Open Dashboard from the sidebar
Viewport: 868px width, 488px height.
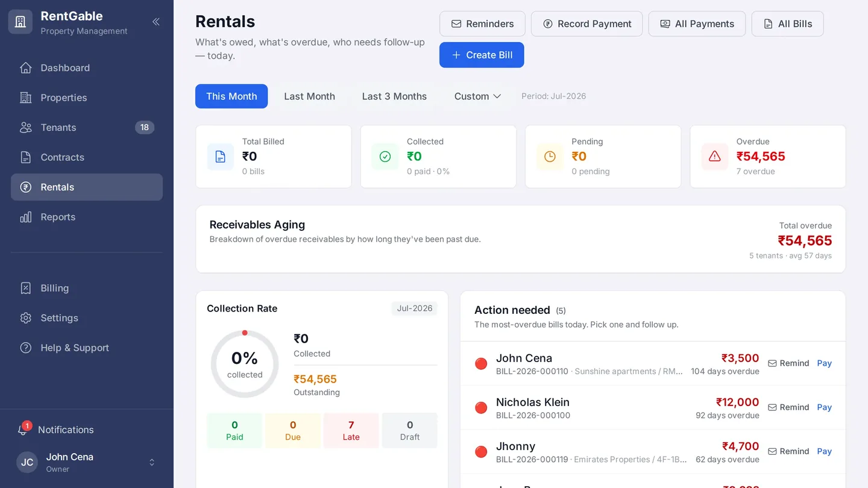click(x=87, y=68)
